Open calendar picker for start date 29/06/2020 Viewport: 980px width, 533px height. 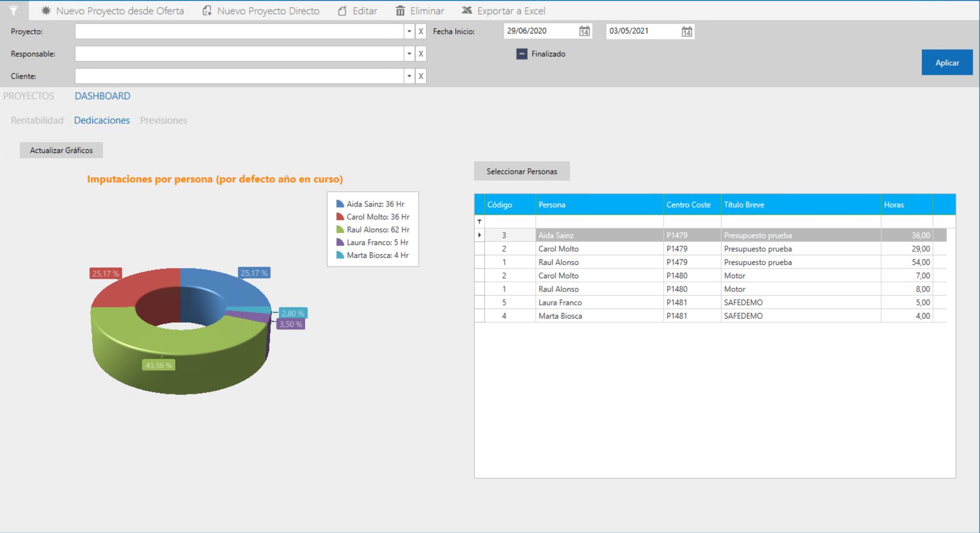pyautogui.click(x=584, y=32)
